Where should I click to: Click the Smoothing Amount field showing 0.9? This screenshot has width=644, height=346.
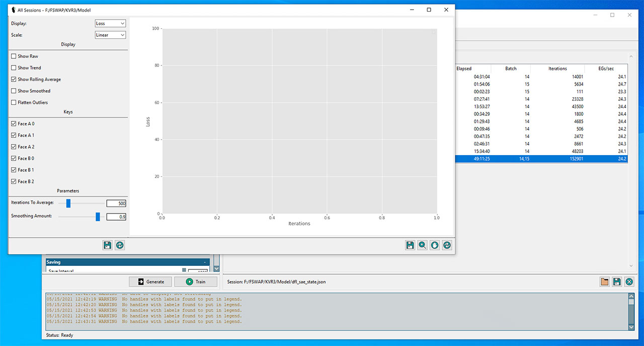pyautogui.click(x=116, y=217)
